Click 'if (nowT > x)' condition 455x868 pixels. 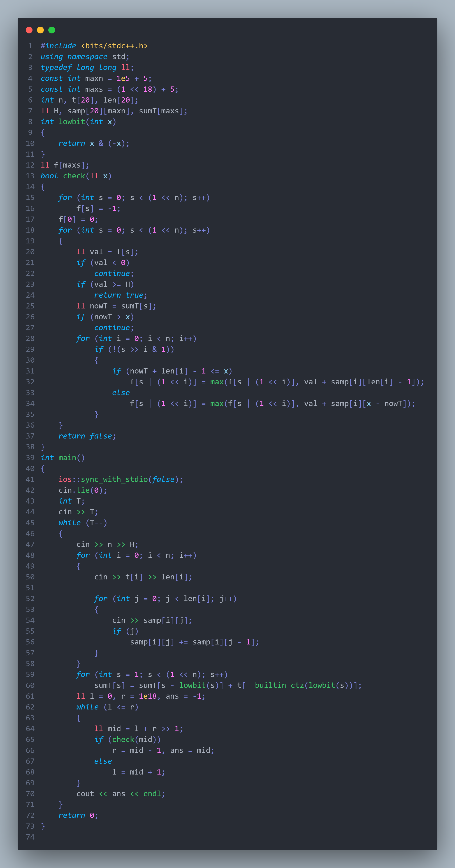(x=105, y=317)
